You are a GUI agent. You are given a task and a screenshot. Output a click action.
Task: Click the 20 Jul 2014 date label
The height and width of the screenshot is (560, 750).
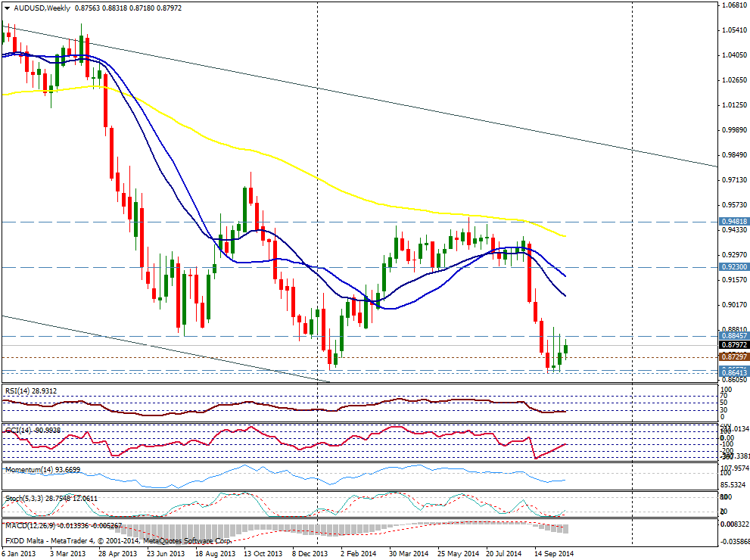[x=503, y=553]
